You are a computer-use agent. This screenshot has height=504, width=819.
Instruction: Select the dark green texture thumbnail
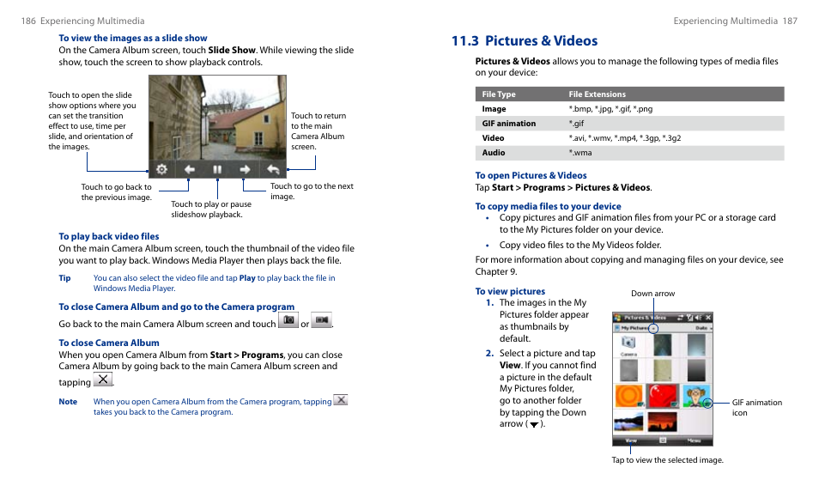point(662,344)
